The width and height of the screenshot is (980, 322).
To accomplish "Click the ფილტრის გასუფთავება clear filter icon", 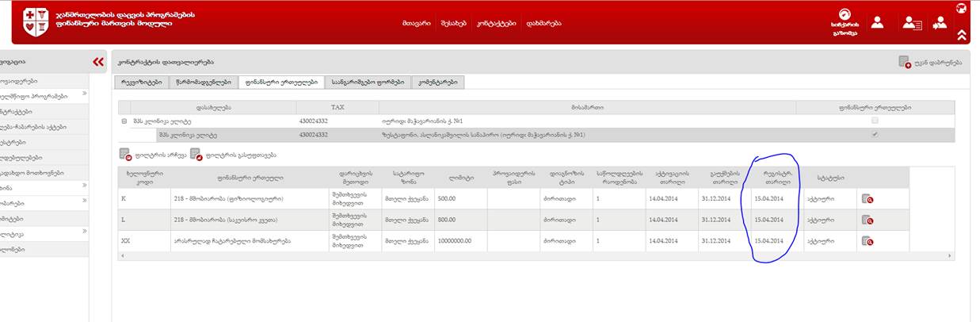I will click(196, 155).
